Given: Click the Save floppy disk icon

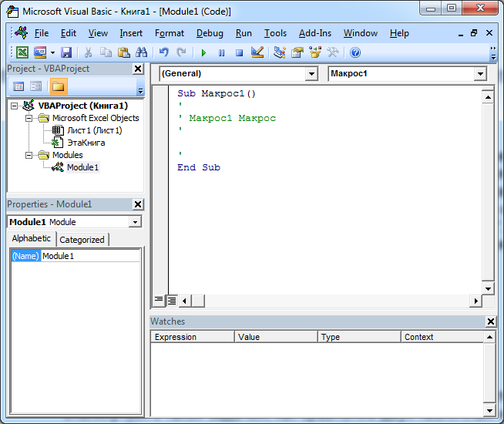Looking at the screenshot, I should pyautogui.click(x=66, y=52).
